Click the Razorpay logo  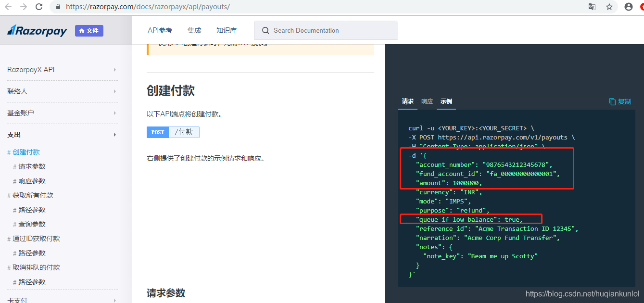[x=37, y=30]
